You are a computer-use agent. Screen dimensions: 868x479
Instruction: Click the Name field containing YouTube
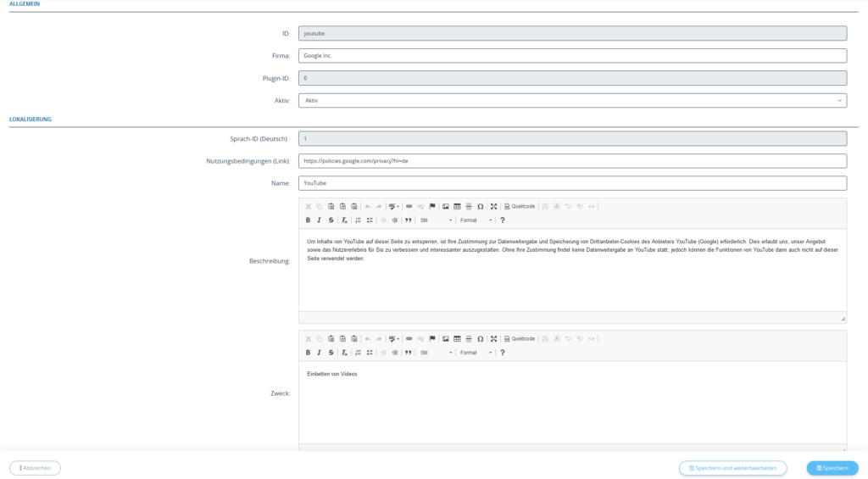(572, 183)
